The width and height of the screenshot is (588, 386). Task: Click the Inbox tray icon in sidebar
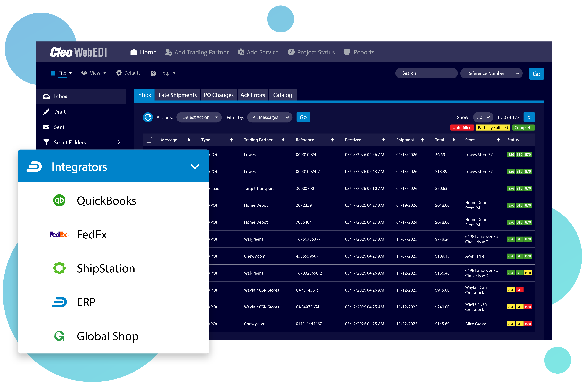[46, 96]
